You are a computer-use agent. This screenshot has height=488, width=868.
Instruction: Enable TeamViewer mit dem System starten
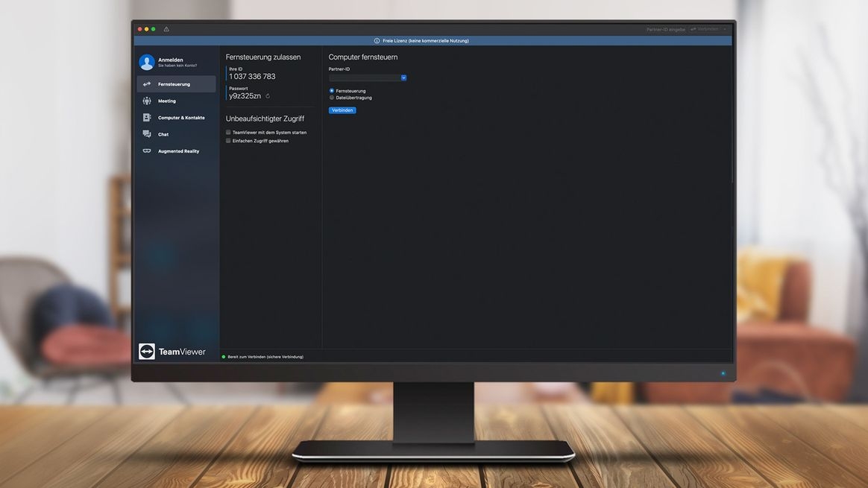coord(228,133)
